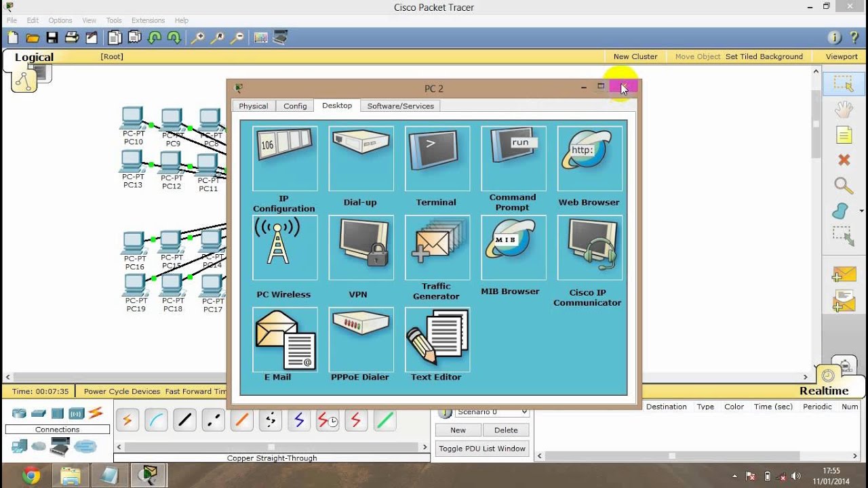Screen dimensions: 868x488
Task: Open the File menu
Action: point(12,20)
